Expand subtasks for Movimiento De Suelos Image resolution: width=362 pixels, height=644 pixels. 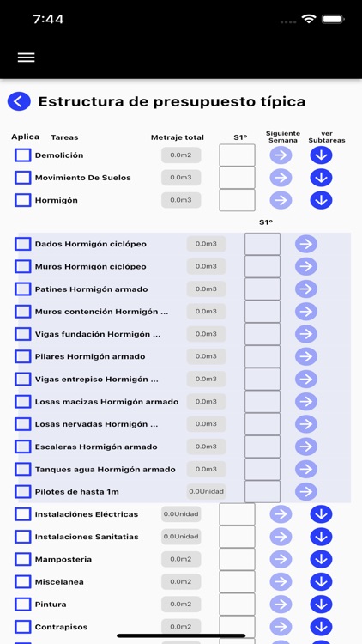(321, 178)
